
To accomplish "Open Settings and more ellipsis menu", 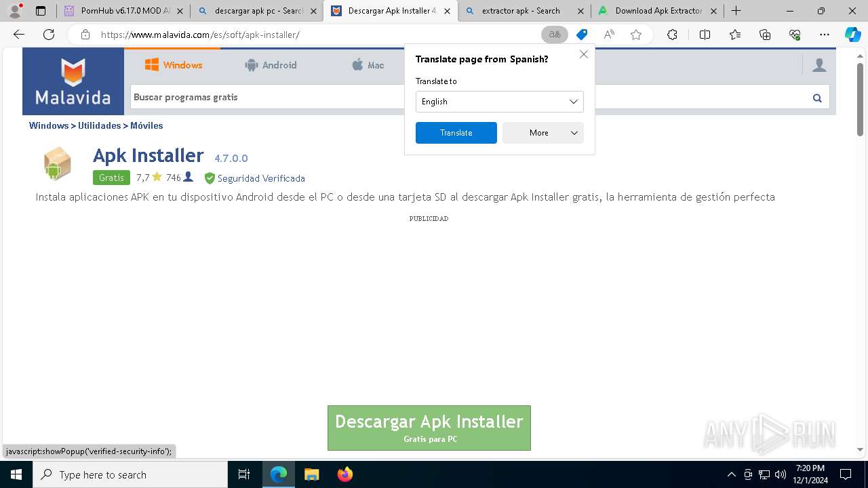I will (825, 35).
